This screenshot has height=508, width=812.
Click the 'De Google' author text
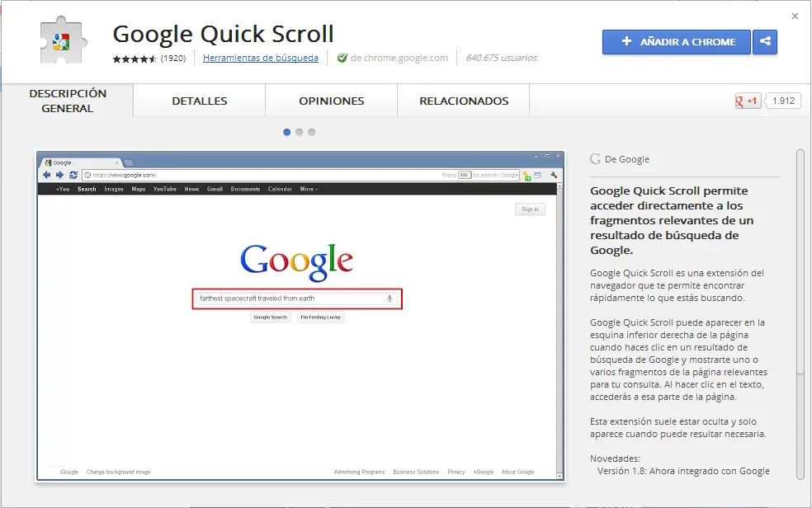[626, 159]
